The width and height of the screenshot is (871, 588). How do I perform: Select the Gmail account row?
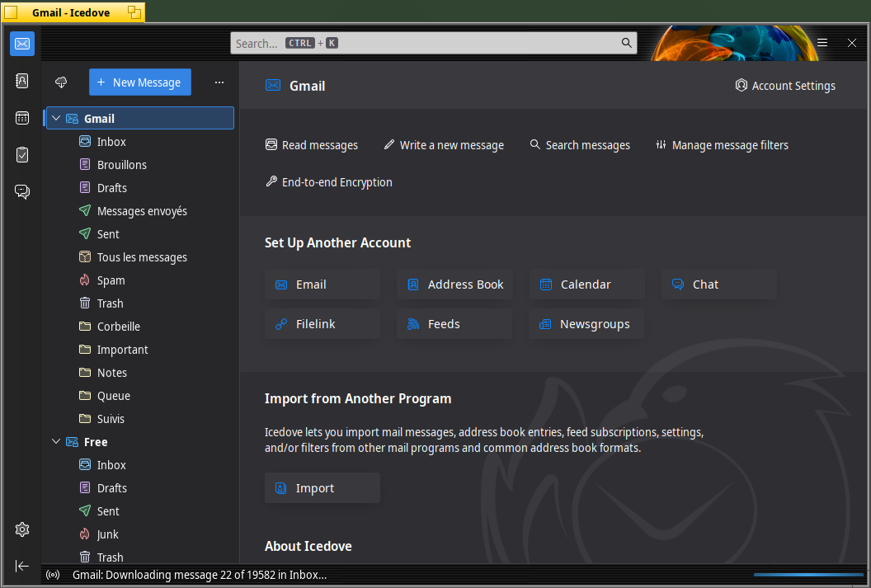(x=140, y=118)
